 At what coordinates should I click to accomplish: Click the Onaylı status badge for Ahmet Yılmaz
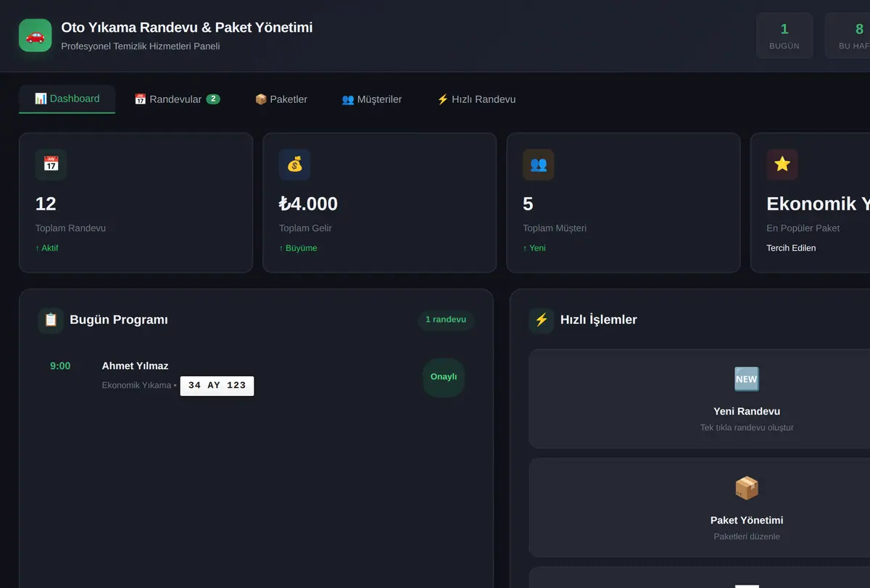tap(444, 377)
